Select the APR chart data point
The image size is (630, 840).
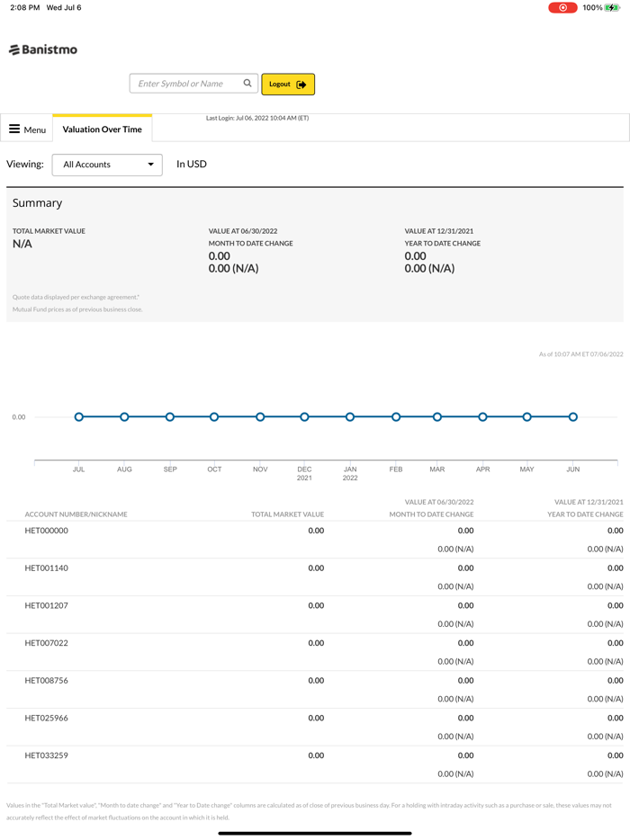[x=483, y=417]
